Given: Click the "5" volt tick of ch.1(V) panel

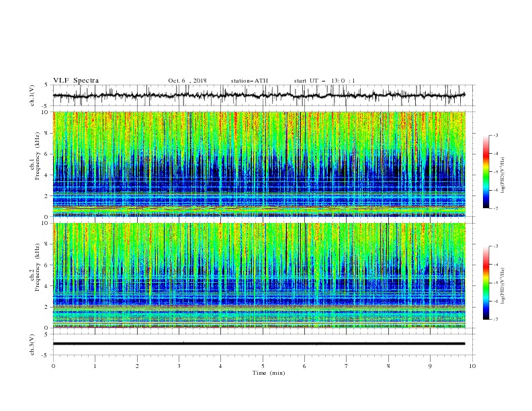Looking at the screenshot, I should [x=46, y=85].
